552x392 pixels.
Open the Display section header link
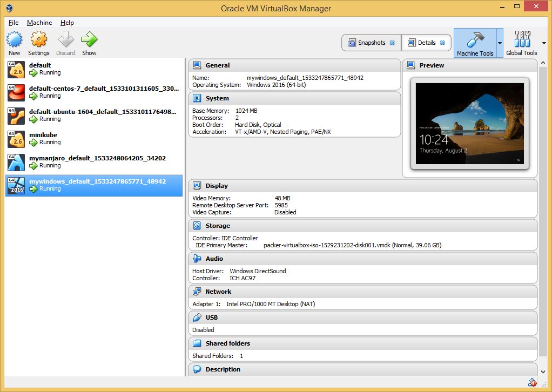(x=217, y=186)
